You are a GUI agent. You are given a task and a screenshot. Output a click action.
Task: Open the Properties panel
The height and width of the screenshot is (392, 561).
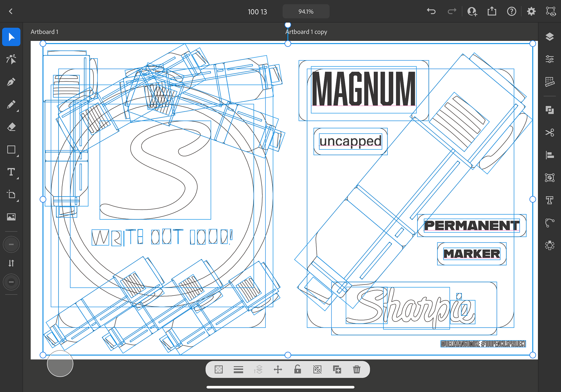point(550,59)
